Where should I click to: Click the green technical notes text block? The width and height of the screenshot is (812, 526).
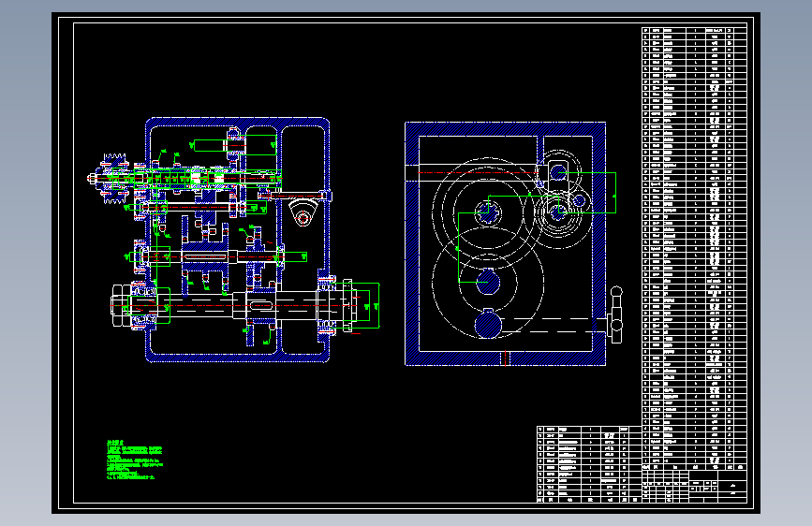(x=134, y=460)
